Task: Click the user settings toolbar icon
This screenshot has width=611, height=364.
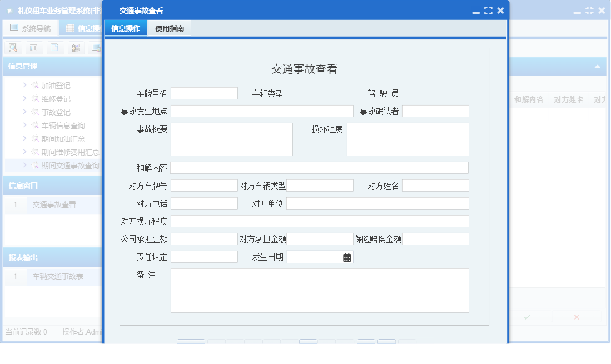Action: (76, 48)
